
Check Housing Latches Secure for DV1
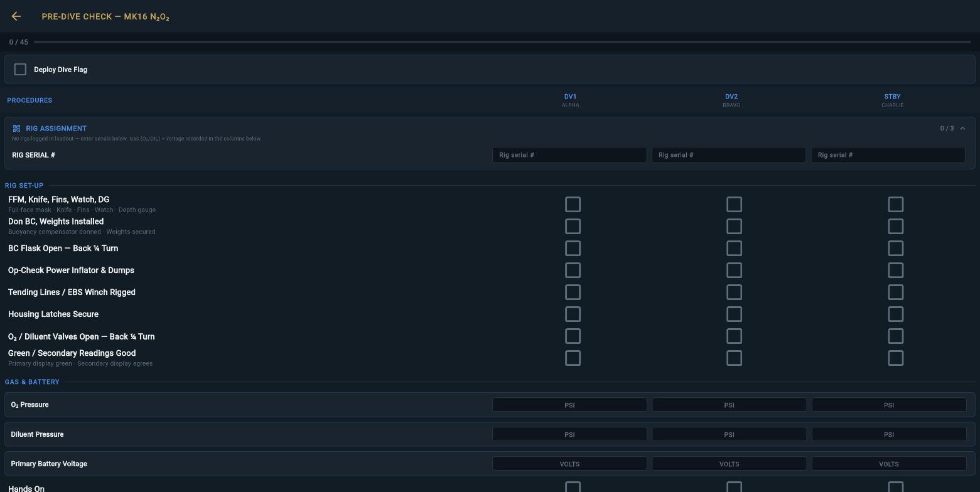coord(573,314)
